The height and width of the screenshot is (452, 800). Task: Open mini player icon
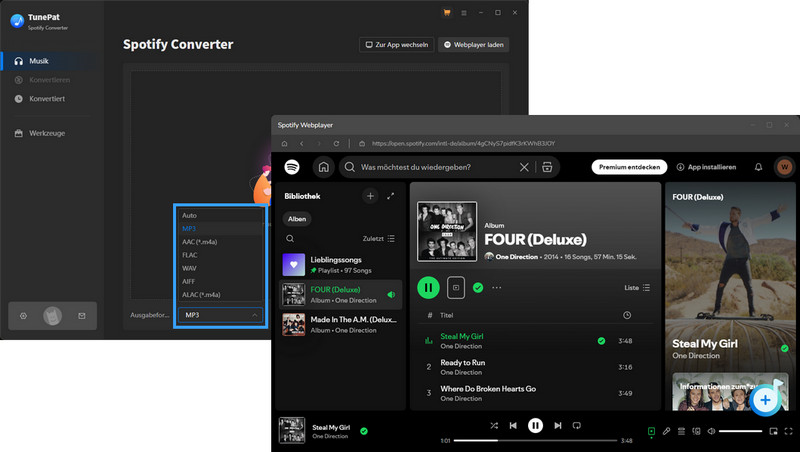pos(773,431)
